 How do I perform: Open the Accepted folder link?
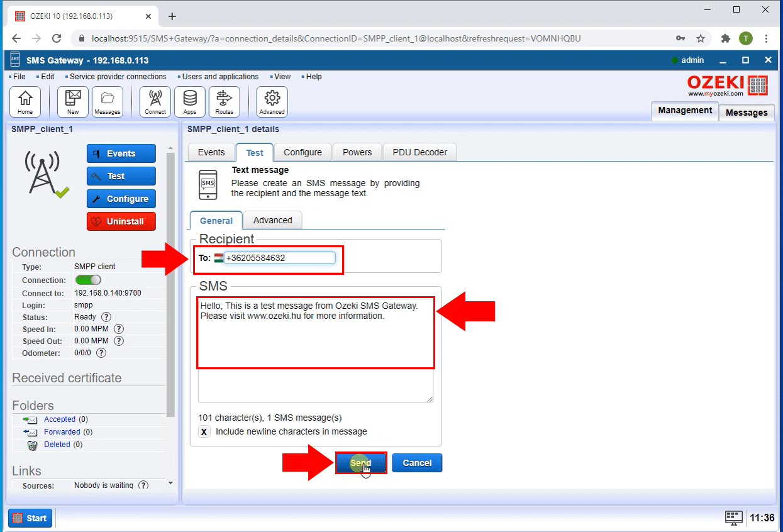click(x=60, y=419)
